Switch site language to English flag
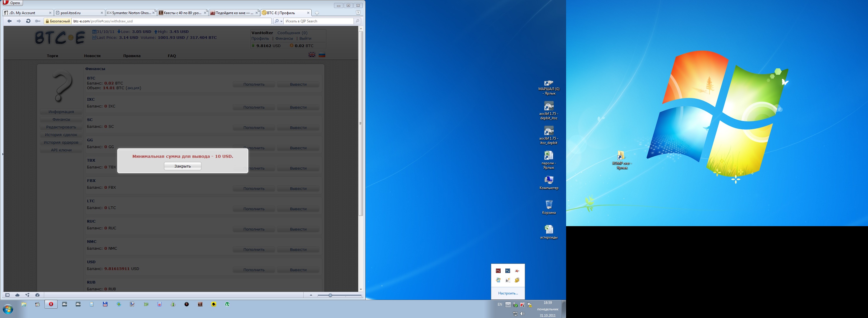 pos(312,55)
